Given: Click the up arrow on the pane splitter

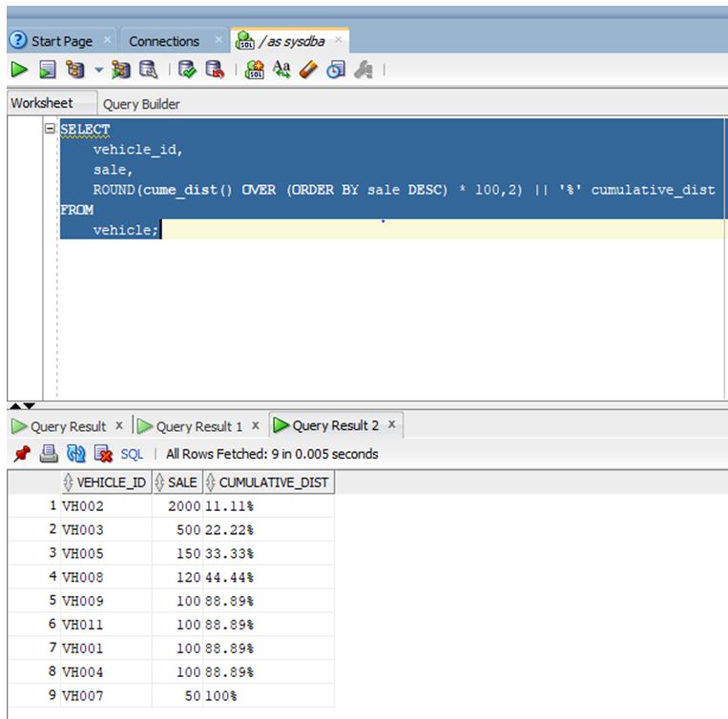Looking at the screenshot, I should pos(15,406).
